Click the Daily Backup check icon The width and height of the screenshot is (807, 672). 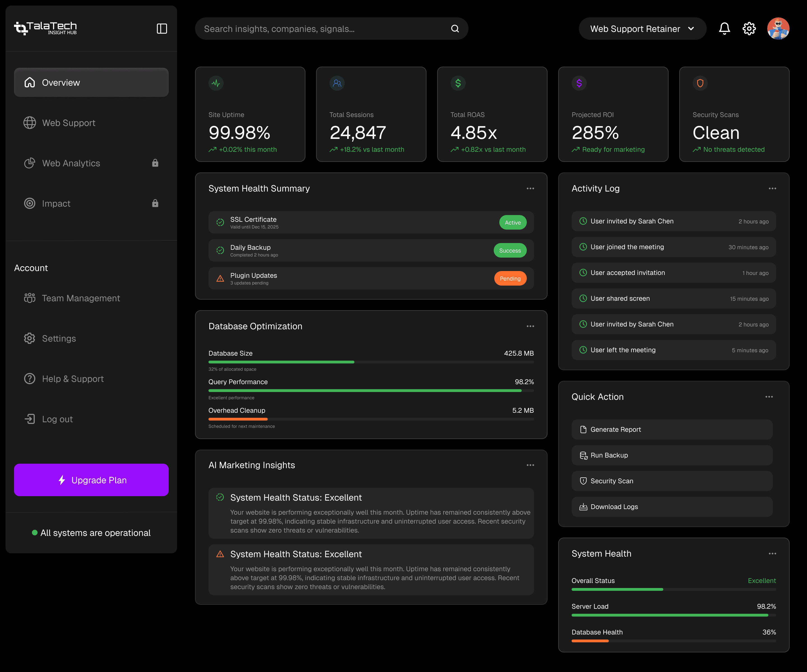pos(220,250)
